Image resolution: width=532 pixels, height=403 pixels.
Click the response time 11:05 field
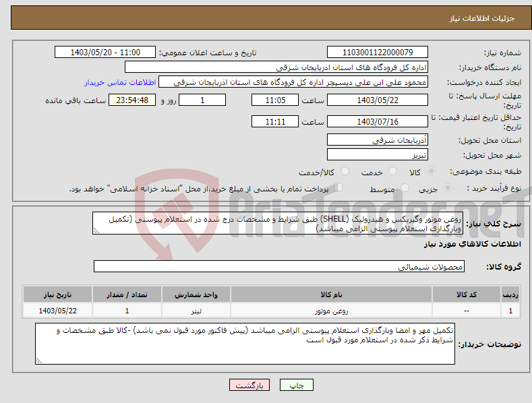(x=275, y=100)
